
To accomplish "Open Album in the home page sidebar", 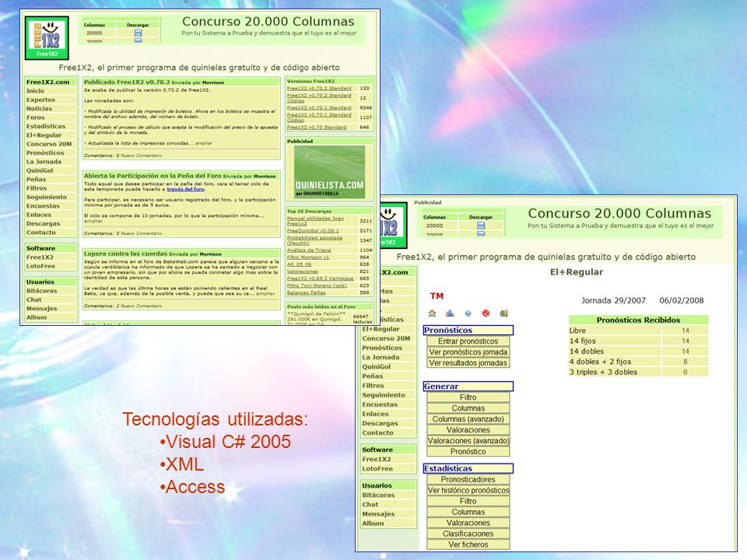I will 37,317.
